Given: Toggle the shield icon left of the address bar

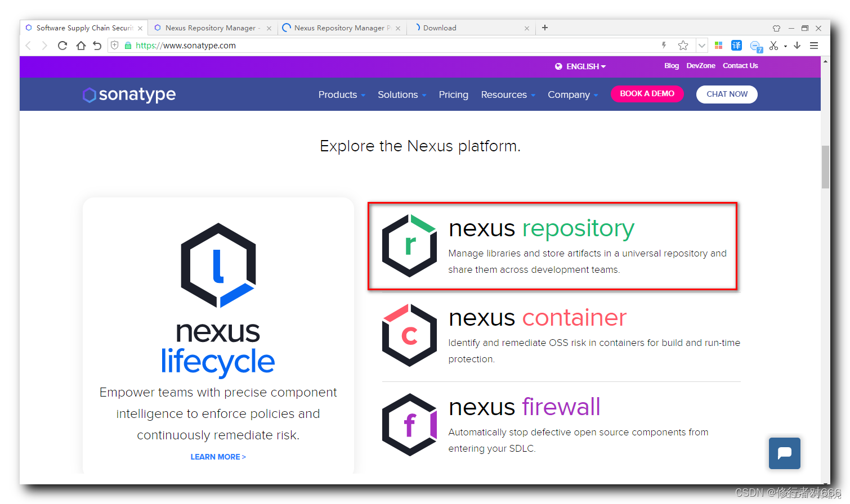Looking at the screenshot, I should pos(114,45).
